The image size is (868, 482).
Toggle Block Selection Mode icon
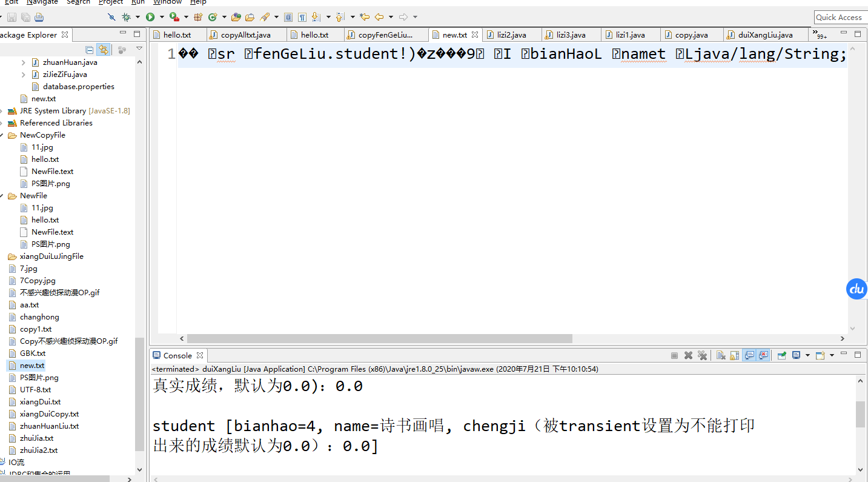pos(288,17)
